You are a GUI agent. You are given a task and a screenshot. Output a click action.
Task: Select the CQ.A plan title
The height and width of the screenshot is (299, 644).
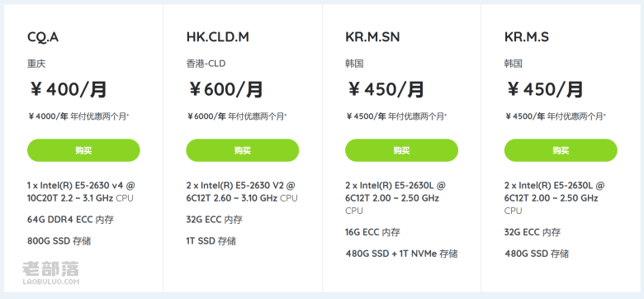[43, 37]
